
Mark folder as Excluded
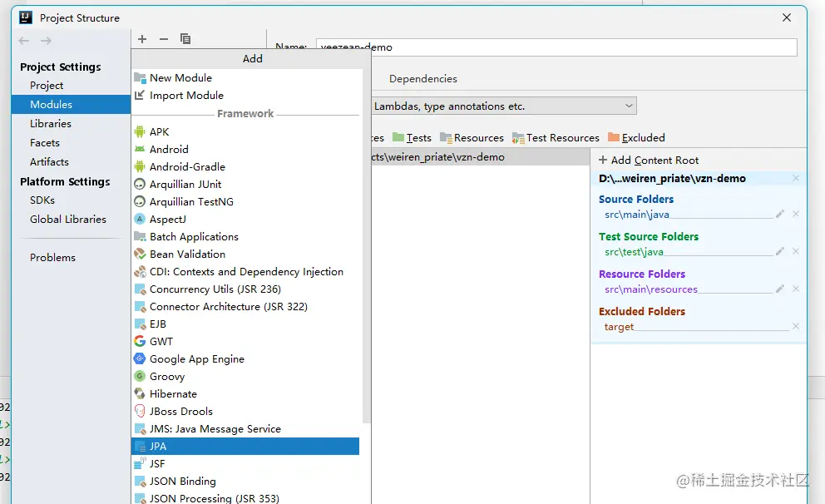coord(636,138)
